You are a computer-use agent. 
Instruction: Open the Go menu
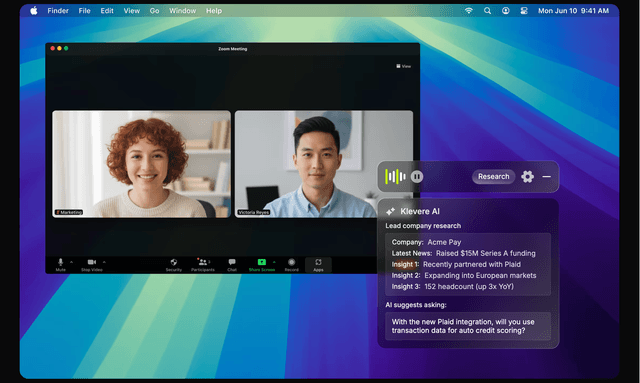point(154,11)
